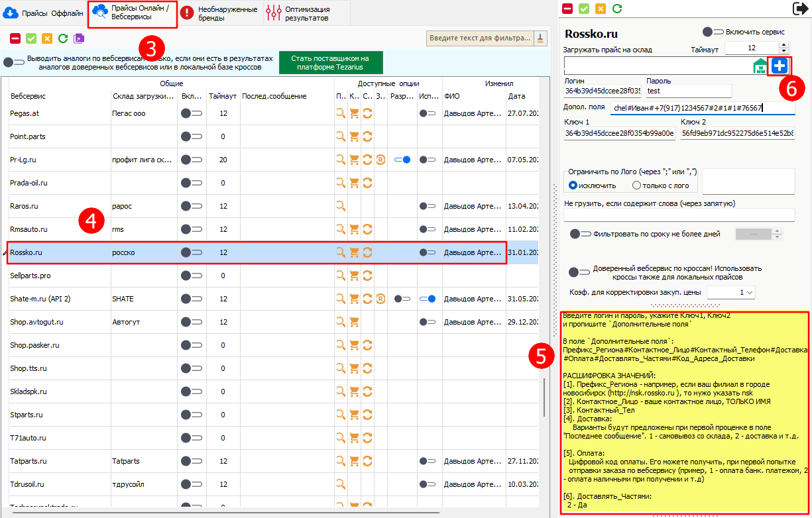Image resolution: width=812 pixels, height=518 pixels.
Task: Switch to the 'Оптимизация результатов' tab
Action: pyautogui.click(x=307, y=13)
